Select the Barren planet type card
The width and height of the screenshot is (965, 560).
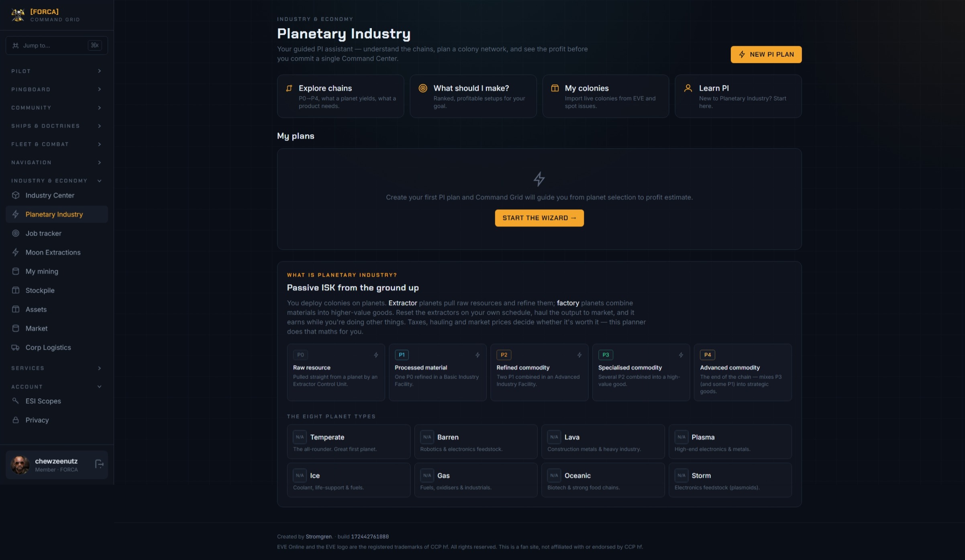[x=475, y=442]
